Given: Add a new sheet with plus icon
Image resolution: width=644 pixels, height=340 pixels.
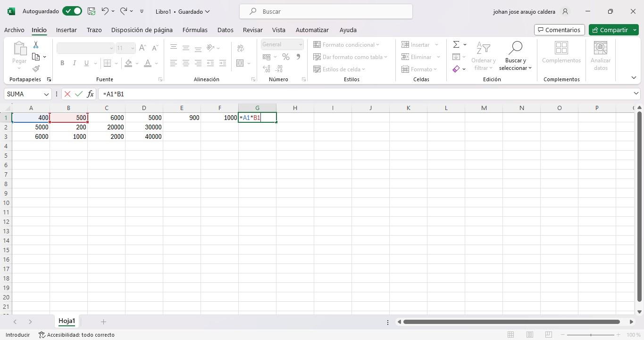Looking at the screenshot, I should click(x=103, y=322).
